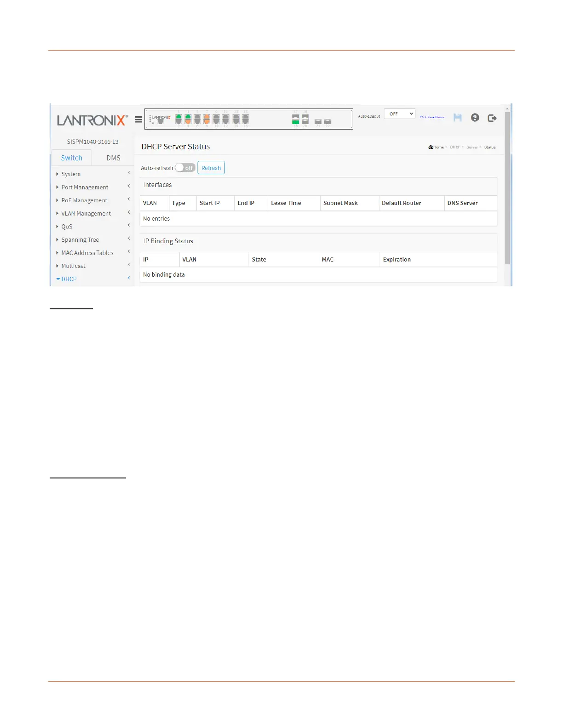Switch to the Switch tab
Screen dimensions: 563x728
(72, 158)
